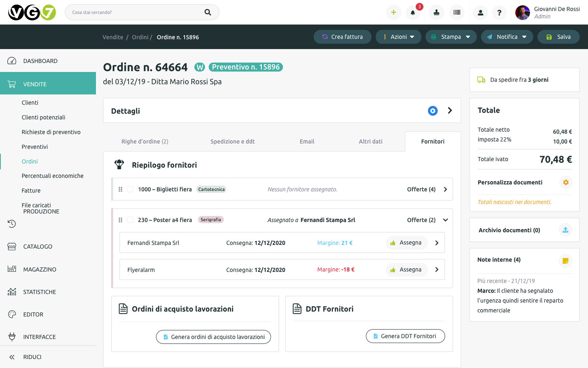This screenshot has height=368, width=588.
Task: Collapse the Poster a4 fiera offers chevron
Action: (x=445, y=220)
